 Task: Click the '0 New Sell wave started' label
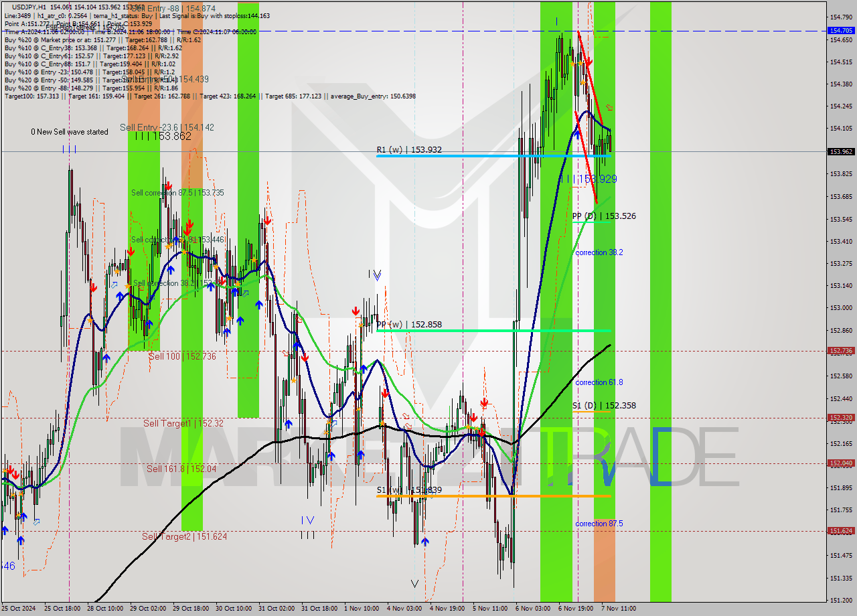pyautogui.click(x=69, y=132)
